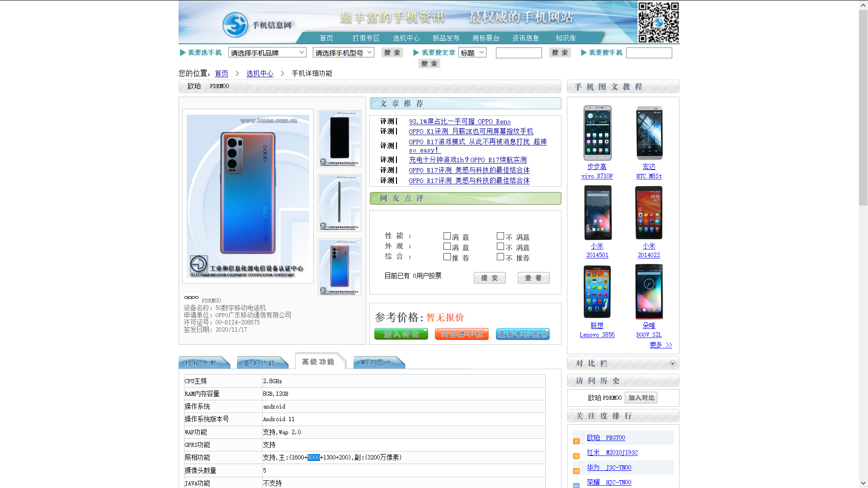This screenshot has width=868, height=488.
Task: Open OPPO K1评测 article link
Action: point(471,131)
